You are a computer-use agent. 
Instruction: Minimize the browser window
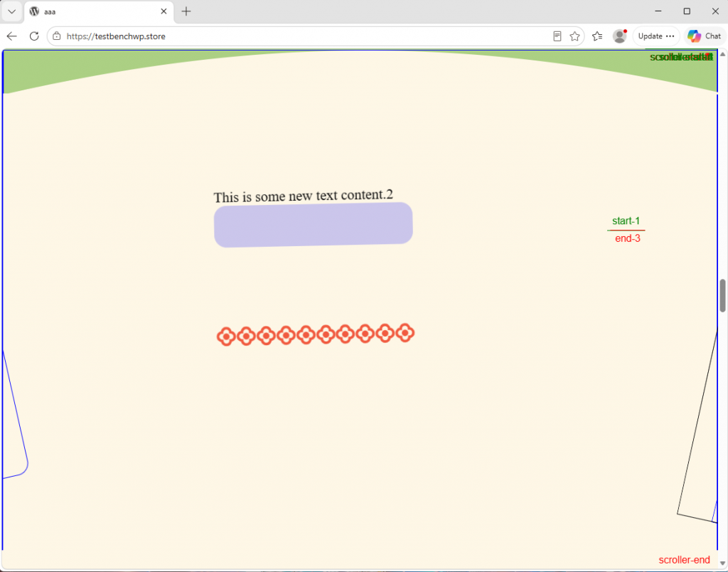pyautogui.click(x=658, y=11)
